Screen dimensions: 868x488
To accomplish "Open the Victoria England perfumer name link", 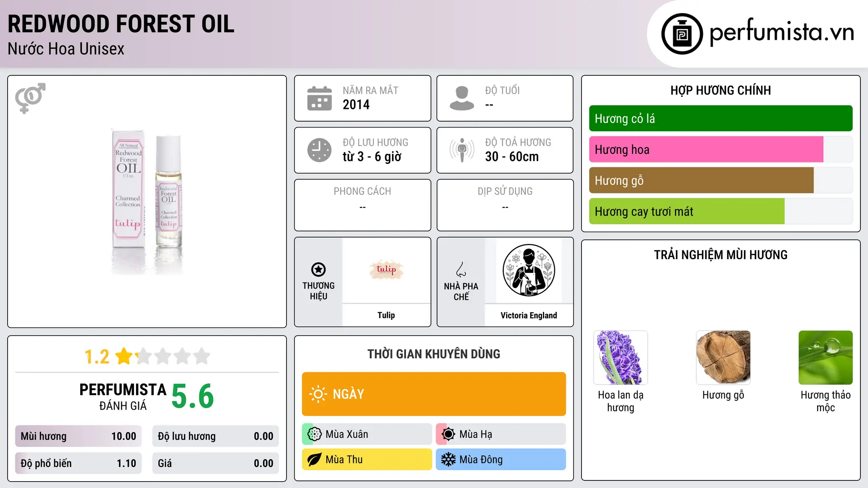I will click(529, 315).
